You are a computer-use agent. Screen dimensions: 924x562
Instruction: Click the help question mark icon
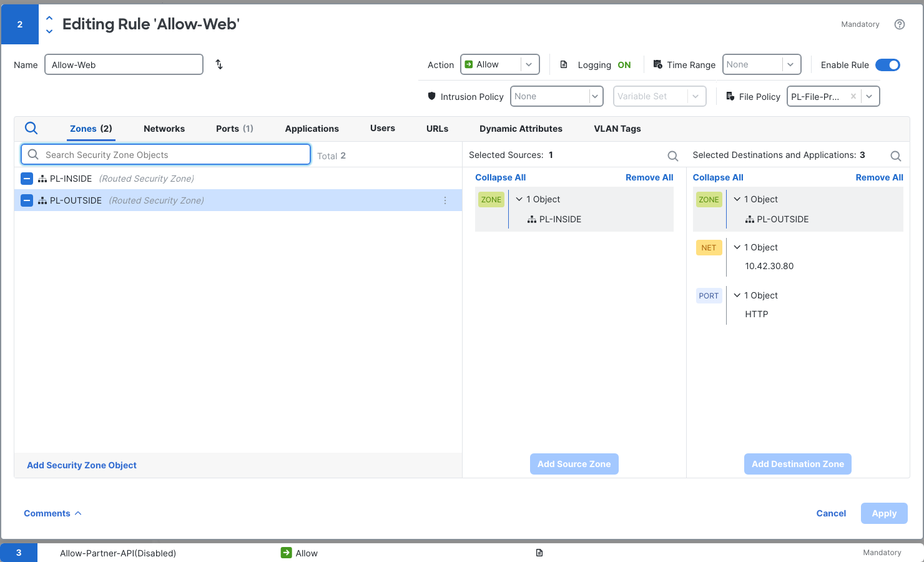pyautogui.click(x=899, y=24)
